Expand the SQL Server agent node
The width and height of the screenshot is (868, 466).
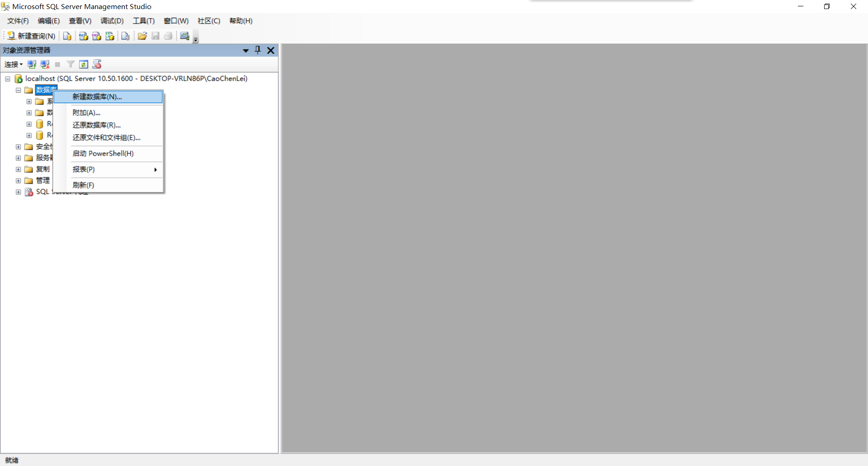(19, 192)
